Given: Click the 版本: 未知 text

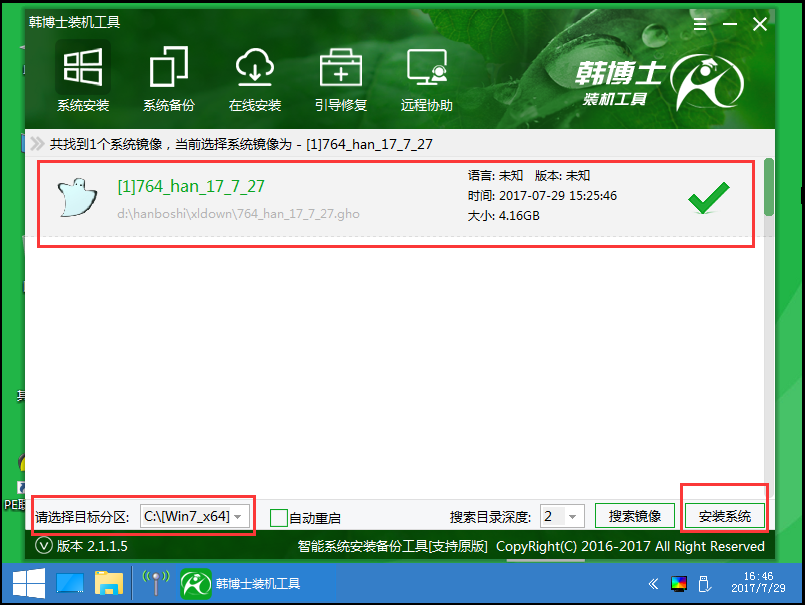Looking at the screenshot, I should click(x=562, y=176).
